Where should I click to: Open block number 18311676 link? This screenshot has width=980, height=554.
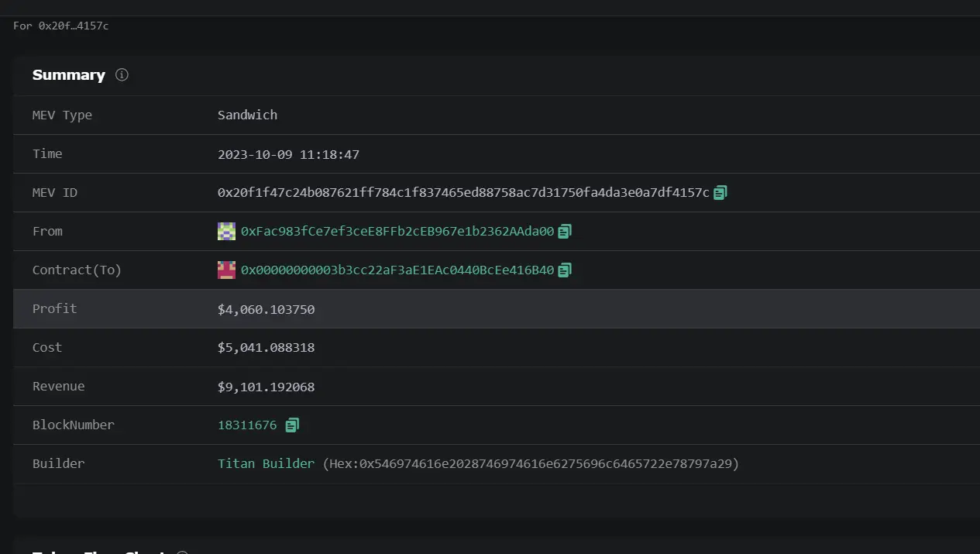tap(247, 425)
